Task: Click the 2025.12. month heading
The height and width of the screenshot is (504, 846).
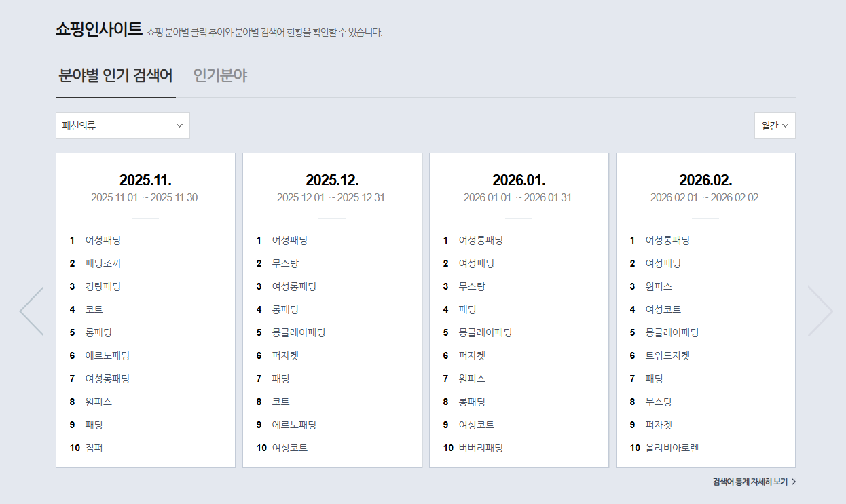Action: tap(332, 180)
